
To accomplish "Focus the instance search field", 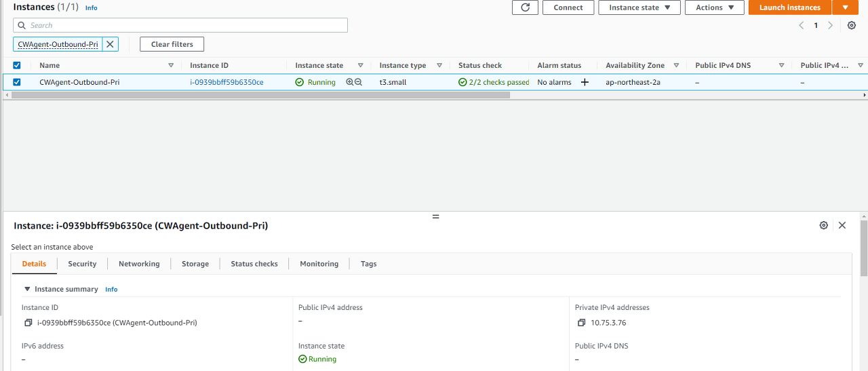I will pyautogui.click(x=180, y=25).
